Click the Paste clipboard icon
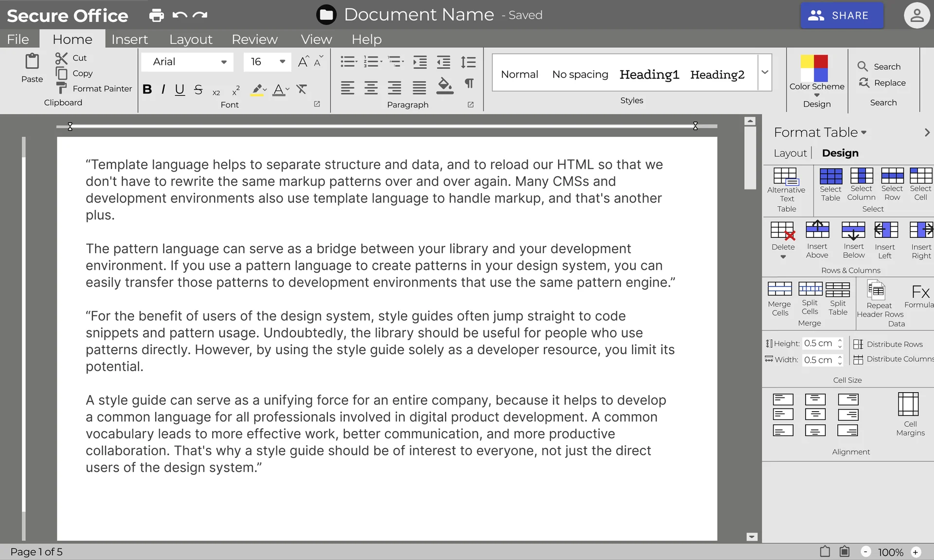The image size is (934, 560). tap(32, 62)
